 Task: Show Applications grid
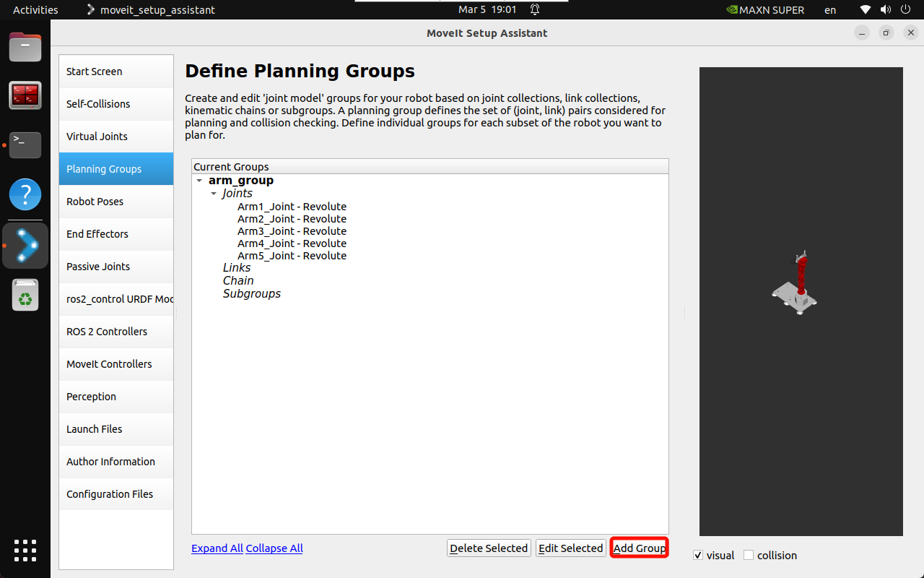(x=25, y=550)
